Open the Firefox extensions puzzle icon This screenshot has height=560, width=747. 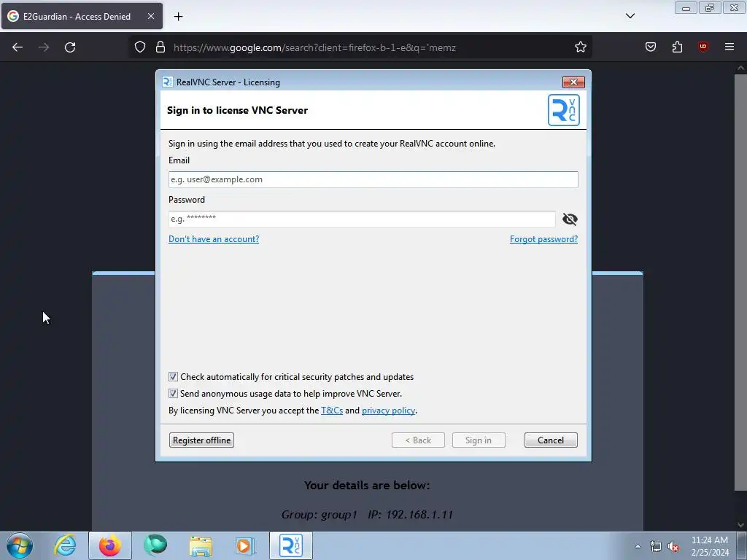coord(677,47)
